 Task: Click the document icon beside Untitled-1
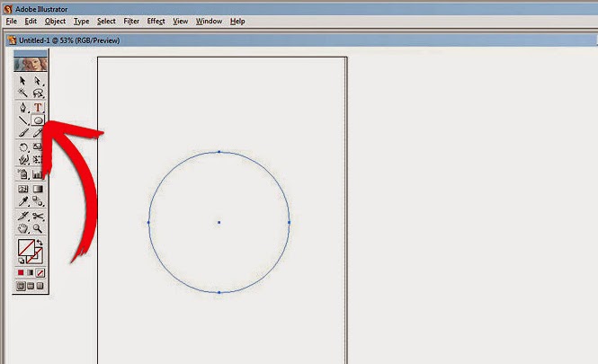(13, 40)
